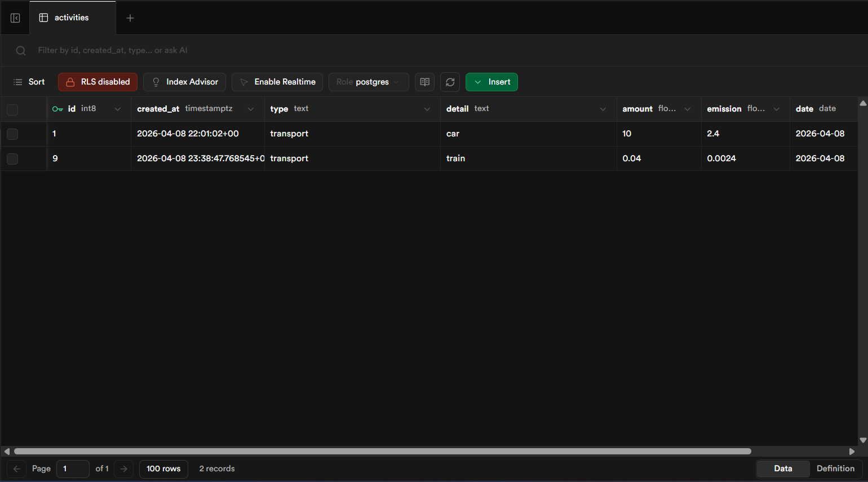The width and height of the screenshot is (868, 482).
Task: Collapse the left sidebar panel
Action: 15,17
